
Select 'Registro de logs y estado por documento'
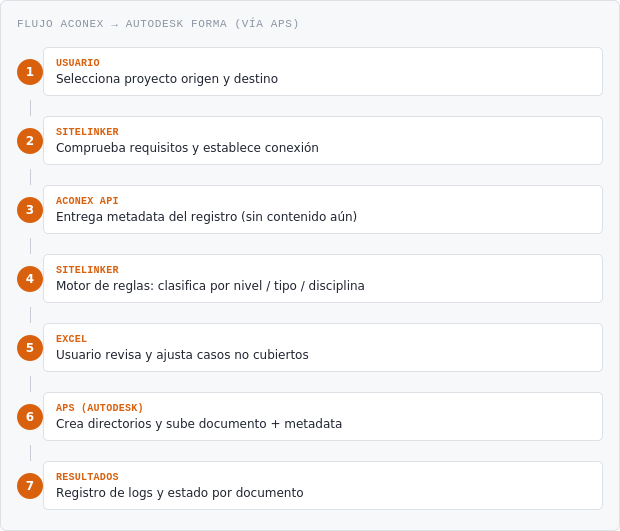point(180,493)
